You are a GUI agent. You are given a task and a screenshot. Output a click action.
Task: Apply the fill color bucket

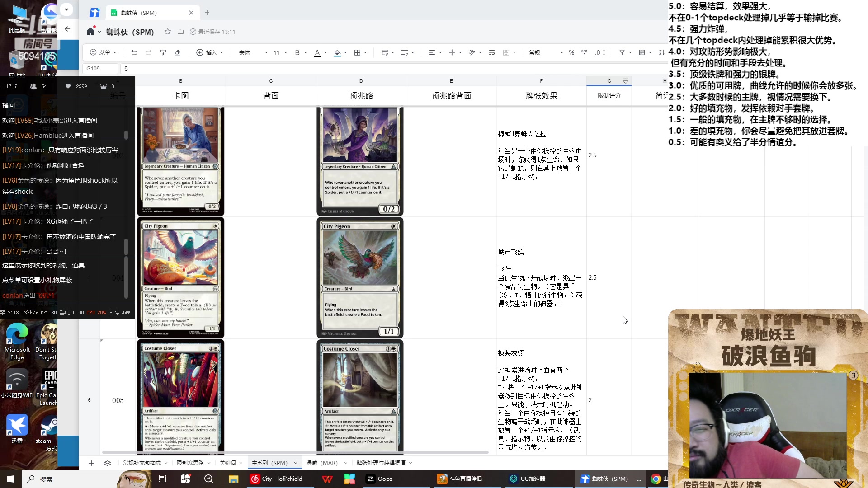tap(337, 52)
